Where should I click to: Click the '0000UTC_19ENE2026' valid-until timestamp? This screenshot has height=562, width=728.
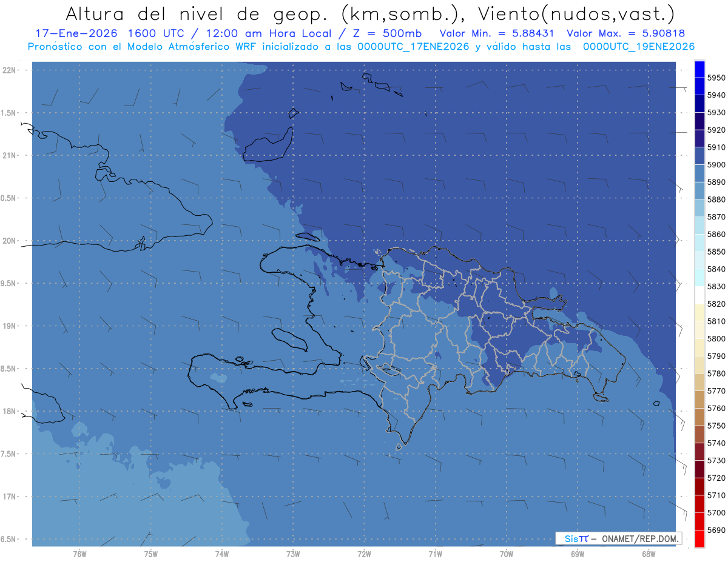639,47
